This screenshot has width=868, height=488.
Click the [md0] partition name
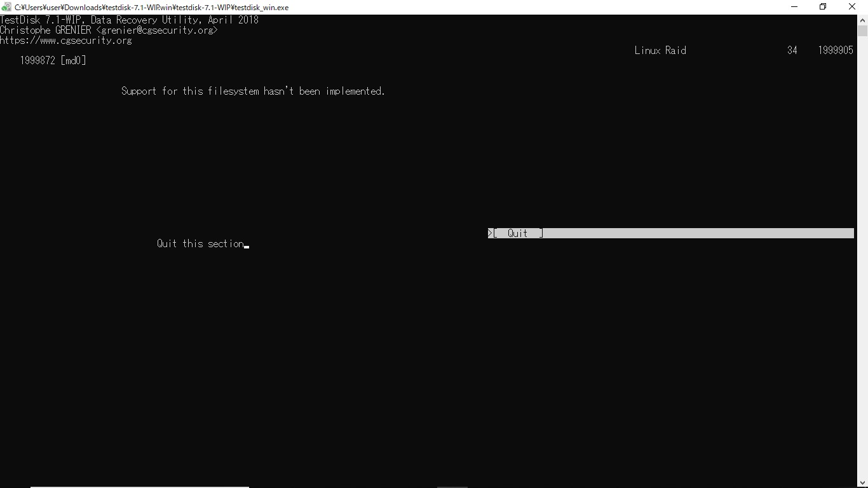[73, 60]
